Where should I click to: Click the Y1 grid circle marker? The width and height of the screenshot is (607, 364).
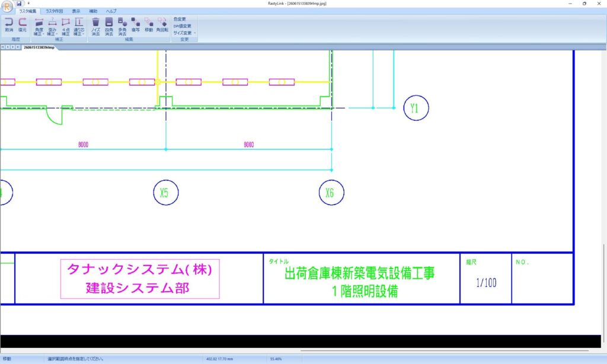[416, 108]
